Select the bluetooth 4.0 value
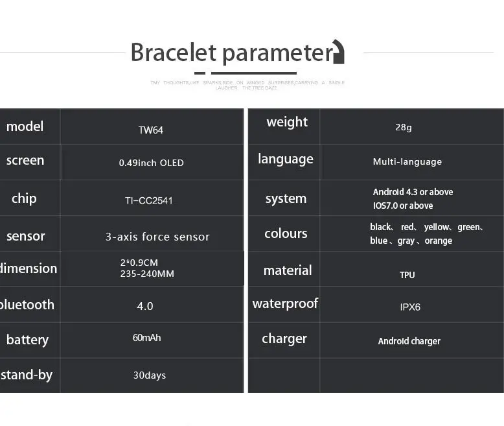 point(145,306)
